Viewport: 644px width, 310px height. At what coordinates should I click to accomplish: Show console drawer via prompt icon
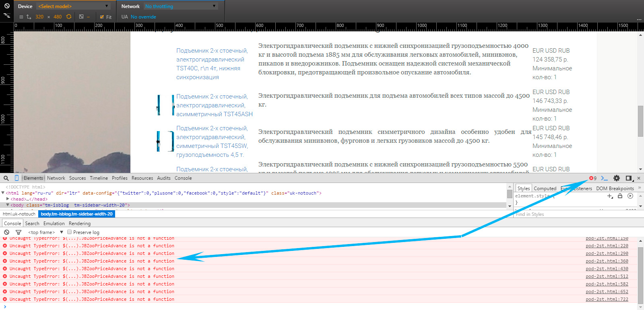click(x=604, y=178)
